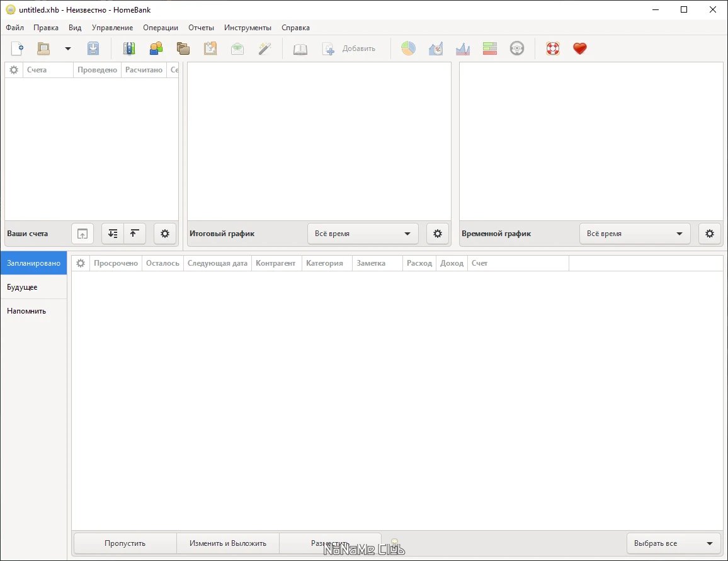Image resolution: width=728 pixels, height=561 pixels.
Task: Click the New file toolbar icon
Action: pyautogui.click(x=17, y=48)
